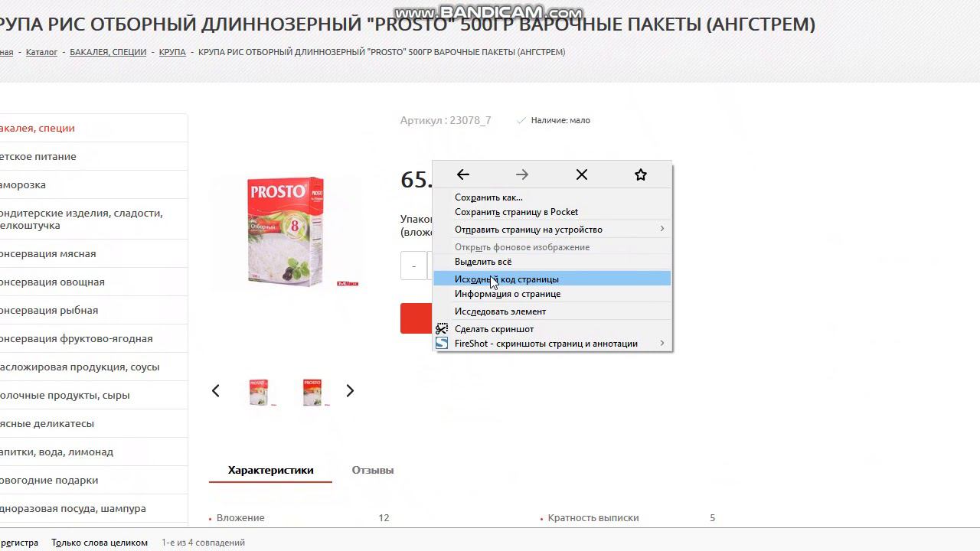Image resolution: width=980 pixels, height=551 pixels.
Task: Select 'Сохранить страницу в Pocket'
Action: click(552, 212)
